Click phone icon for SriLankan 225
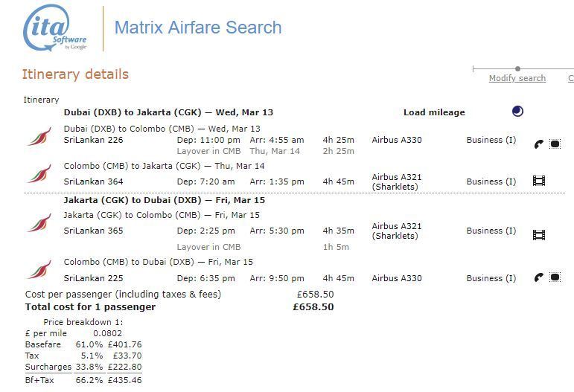 pos(539,278)
